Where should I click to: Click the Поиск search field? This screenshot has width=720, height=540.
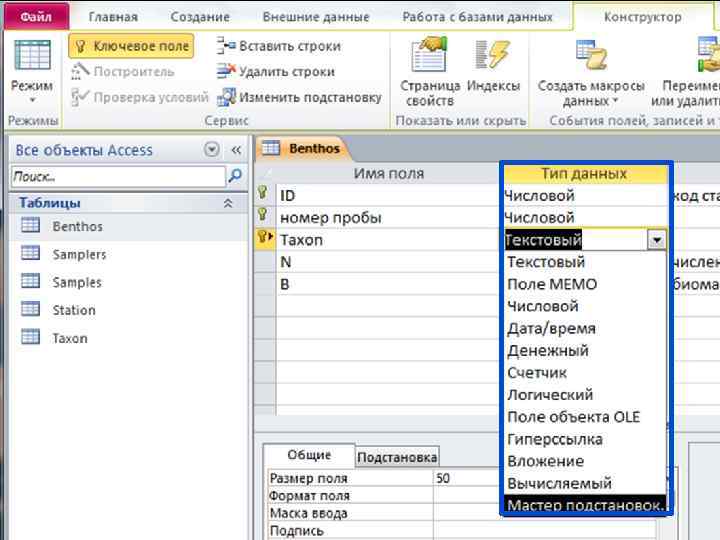click(118, 176)
